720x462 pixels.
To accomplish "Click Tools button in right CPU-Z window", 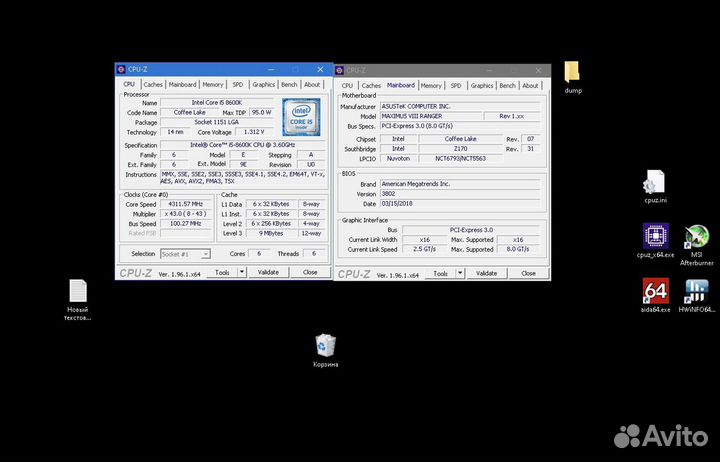I will click(440, 273).
